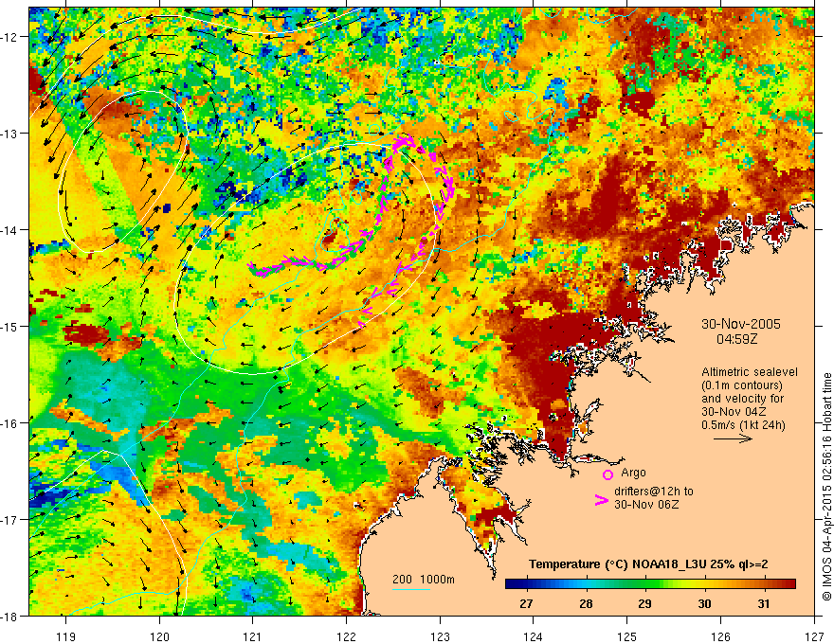
Task: Click the latitude axis label -13
Action: point(11,134)
